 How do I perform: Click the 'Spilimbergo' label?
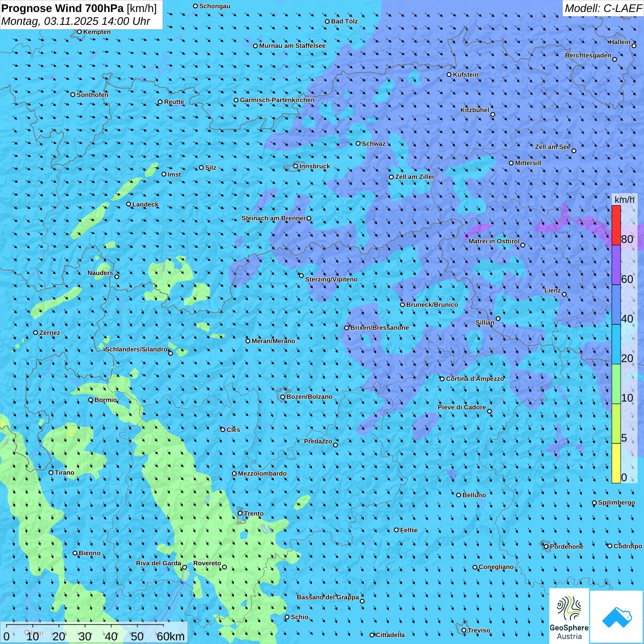(617, 502)
